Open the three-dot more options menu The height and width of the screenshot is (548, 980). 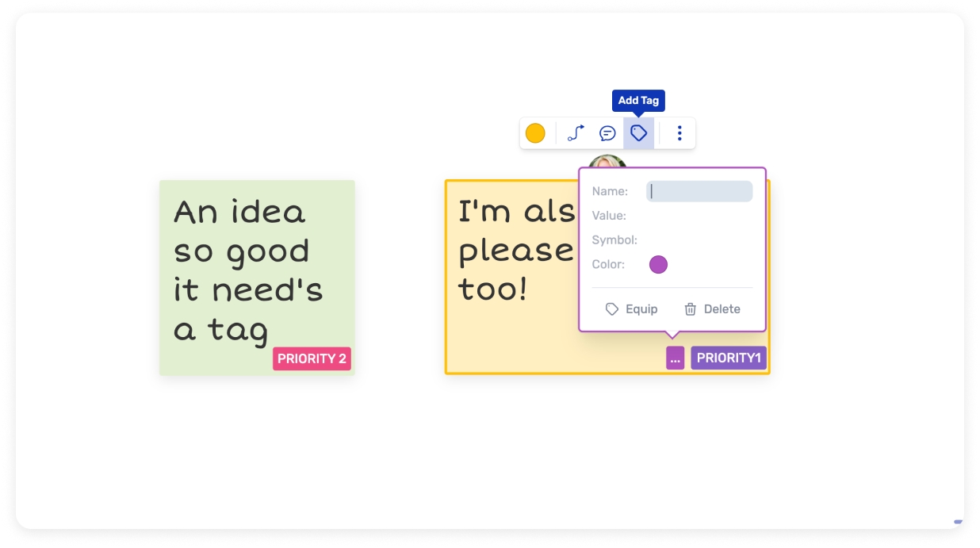[x=679, y=133]
